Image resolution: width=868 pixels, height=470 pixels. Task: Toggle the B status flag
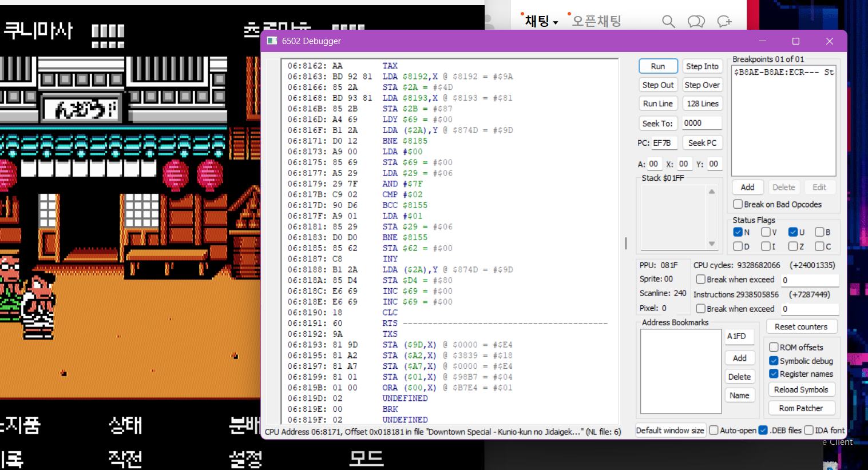pos(819,232)
